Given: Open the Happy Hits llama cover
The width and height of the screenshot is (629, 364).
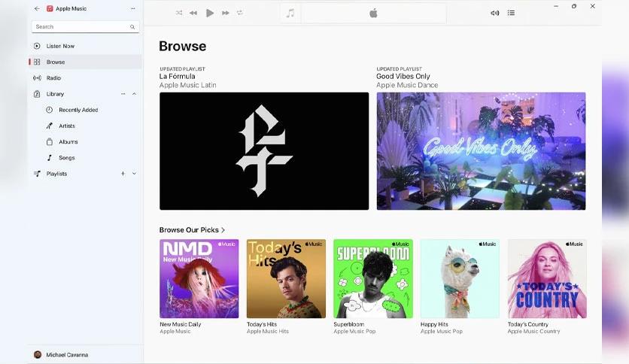Looking at the screenshot, I should 460,278.
